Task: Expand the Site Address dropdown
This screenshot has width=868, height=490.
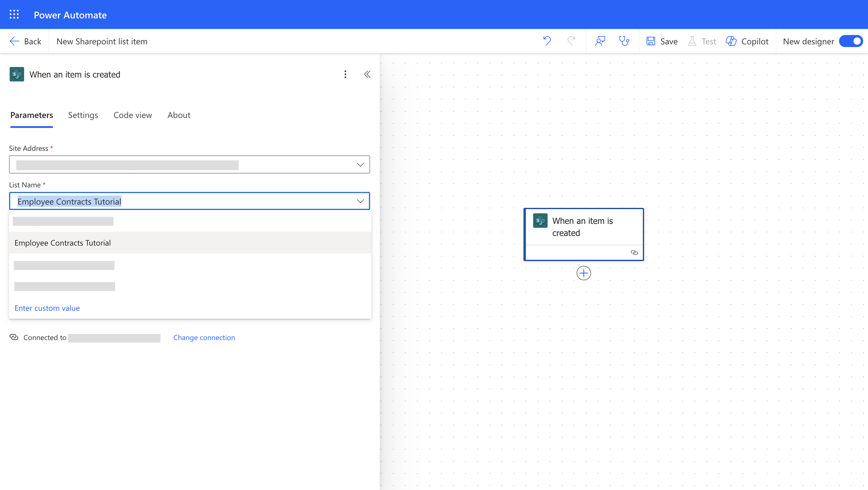Action: click(x=360, y=164)
